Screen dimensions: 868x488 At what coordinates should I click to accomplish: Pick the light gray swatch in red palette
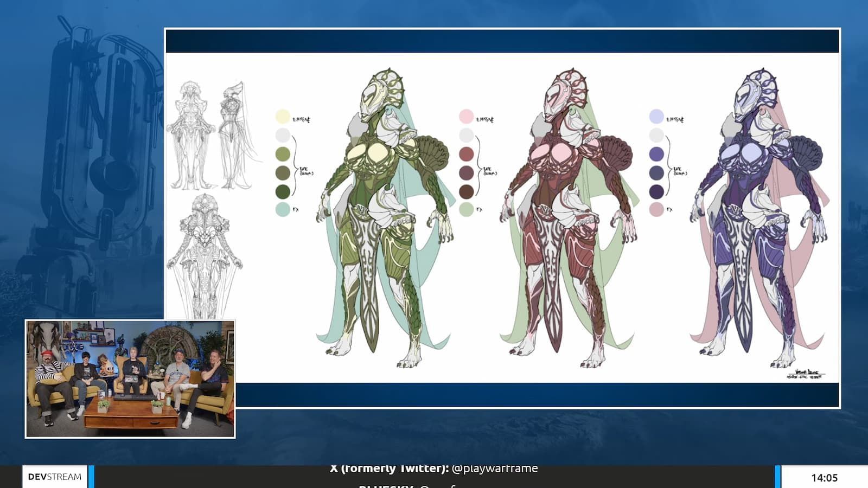(467, 135)
